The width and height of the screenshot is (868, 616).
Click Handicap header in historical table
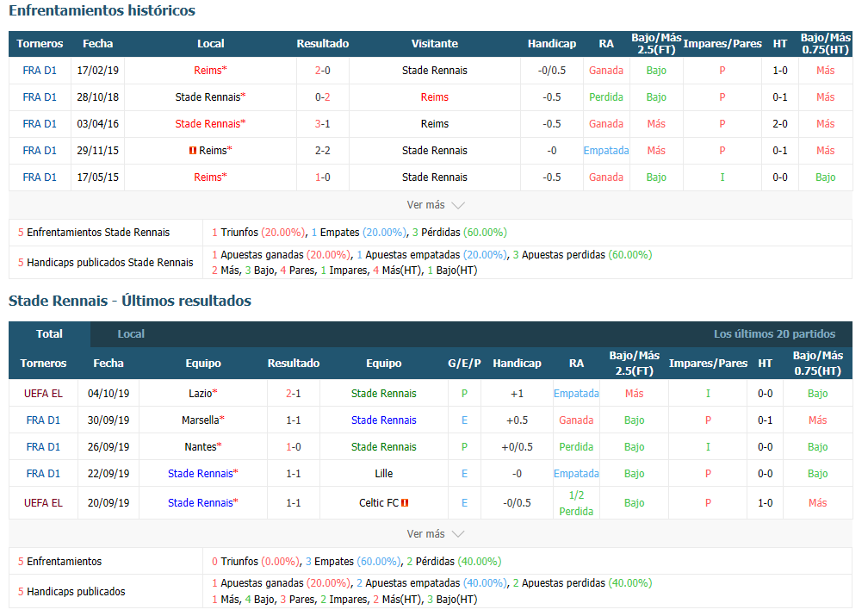click(552, 44)
